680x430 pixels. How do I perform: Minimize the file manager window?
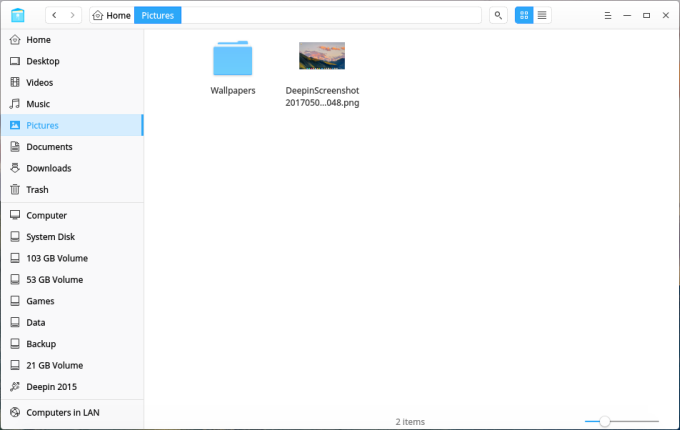click(x=627, y=16)
